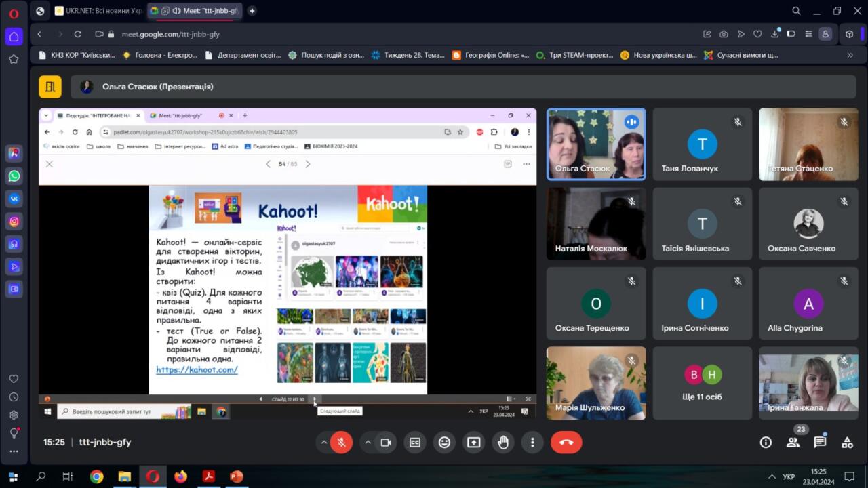Toggle raise hand in Meet
Image resolution: width=868 pixels, height=488 pixels.
point(503,443)
